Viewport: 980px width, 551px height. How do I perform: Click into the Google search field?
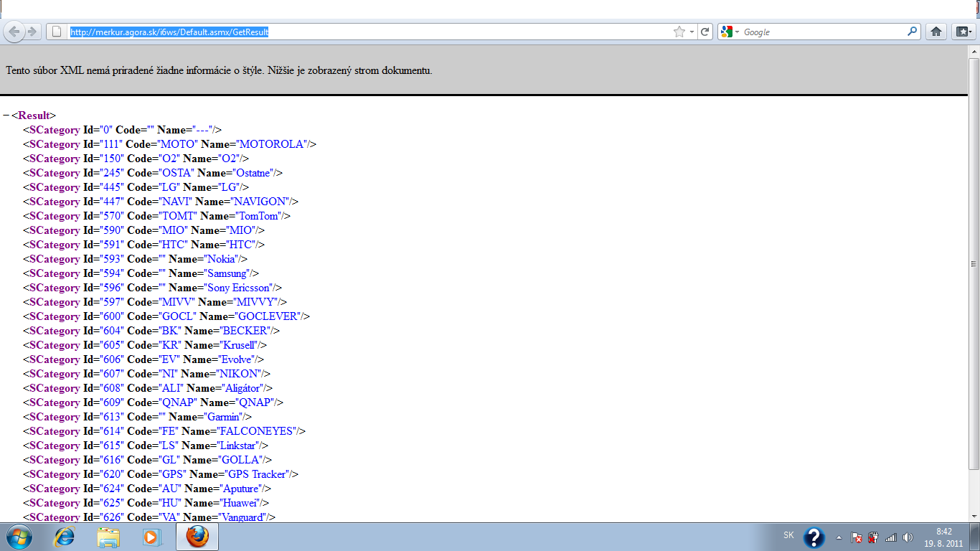[x=824, y=32]
